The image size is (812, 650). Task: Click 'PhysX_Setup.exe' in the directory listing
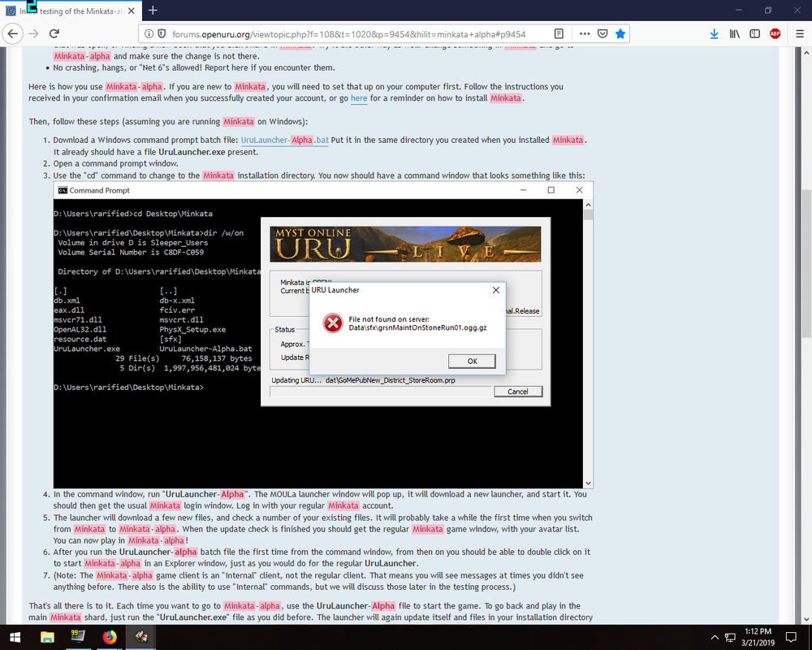(192, 330)
